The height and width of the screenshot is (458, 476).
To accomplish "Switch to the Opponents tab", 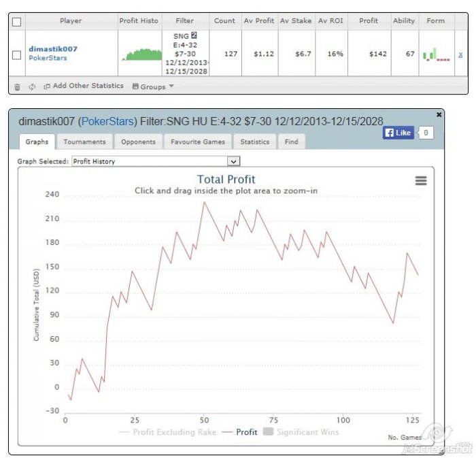I will tap(138, 142).
